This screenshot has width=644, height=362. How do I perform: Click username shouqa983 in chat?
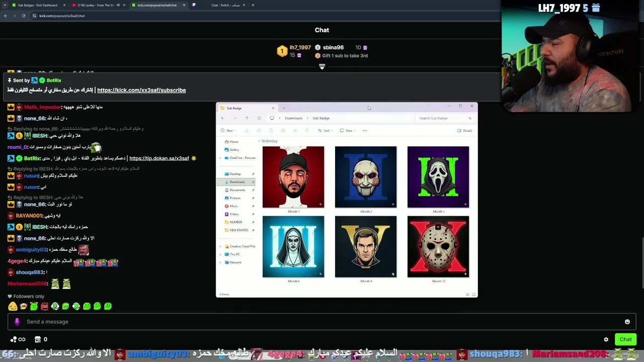coord(30,273)
